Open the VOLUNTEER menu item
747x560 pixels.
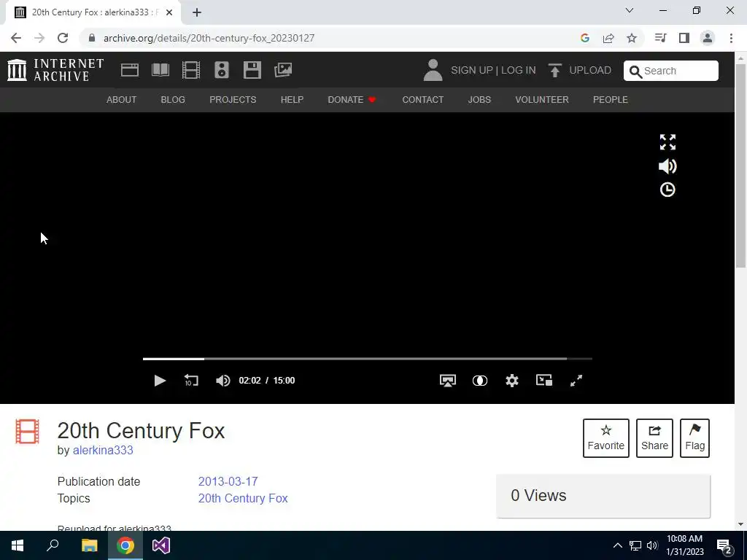[542, 99]
